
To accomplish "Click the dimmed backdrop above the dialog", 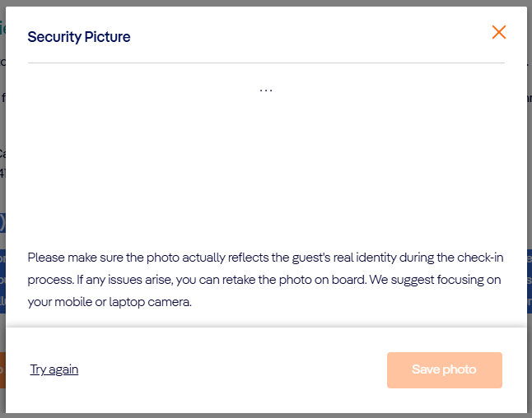I will 265,3.
